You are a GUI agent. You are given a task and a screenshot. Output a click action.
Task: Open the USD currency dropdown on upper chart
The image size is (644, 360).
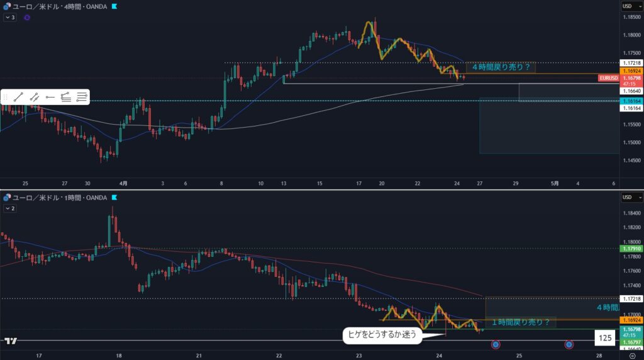pos(627,6)
